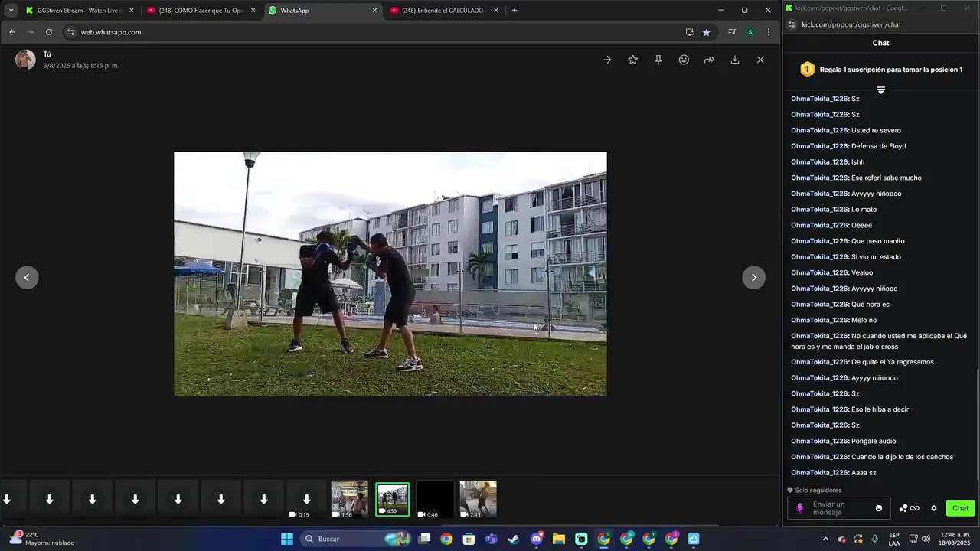Show hidden system tray icons chevron

(x=825, y=539)
